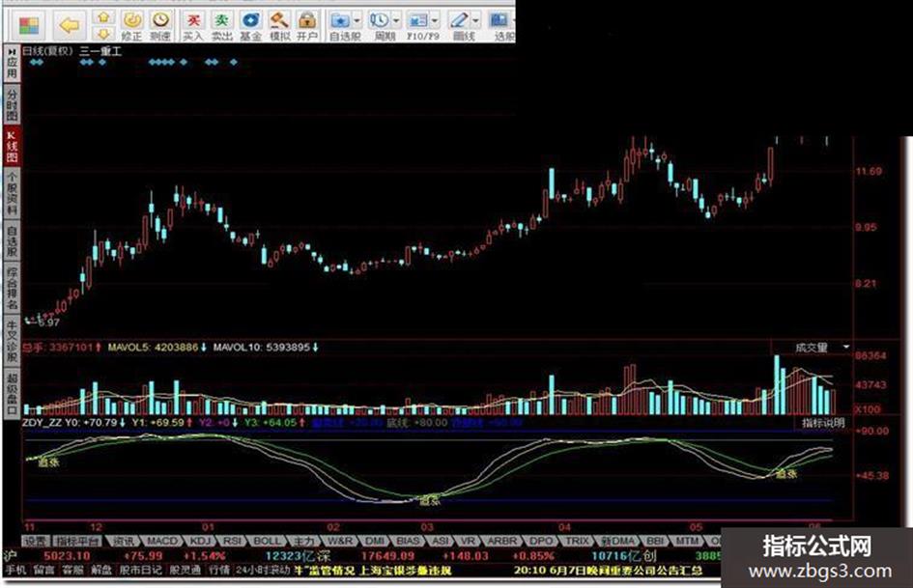Open the 个股资料 sidebar tab
The width and height of the screenshot is (913, 588).
(x=12, y=193)
